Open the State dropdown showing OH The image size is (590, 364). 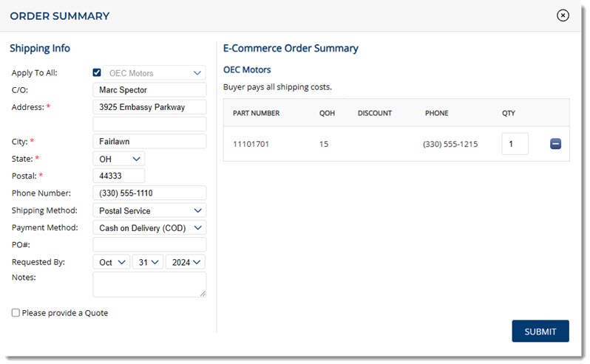pyautogui.click(x=119, y=159)
